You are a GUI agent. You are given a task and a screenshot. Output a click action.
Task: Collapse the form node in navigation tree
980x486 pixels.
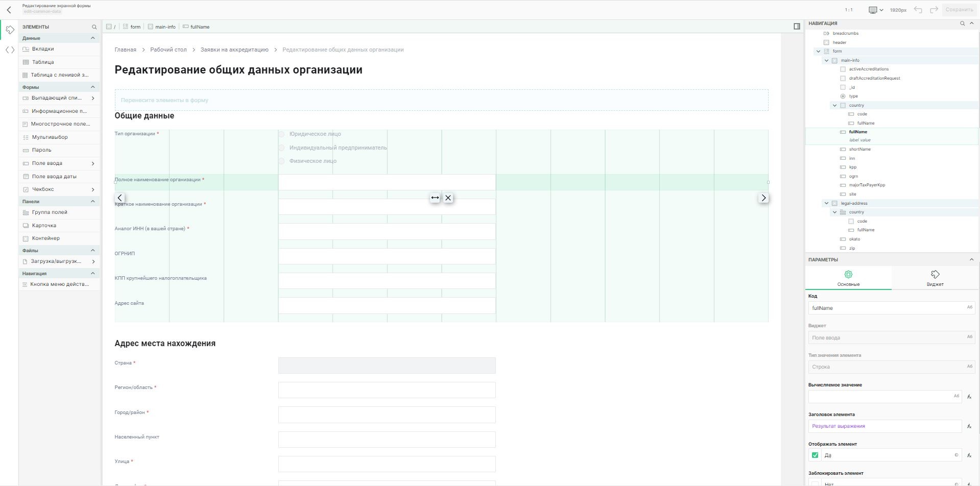coord(818,52)
